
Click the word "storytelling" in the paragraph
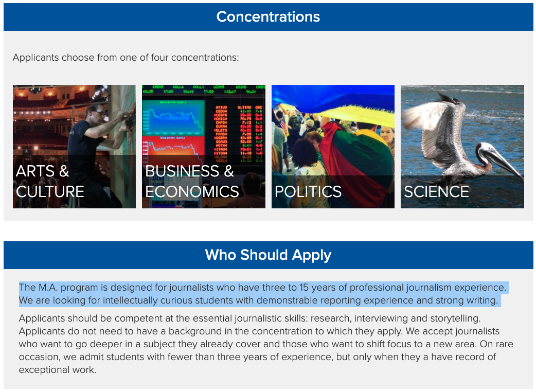click(454, 319)
